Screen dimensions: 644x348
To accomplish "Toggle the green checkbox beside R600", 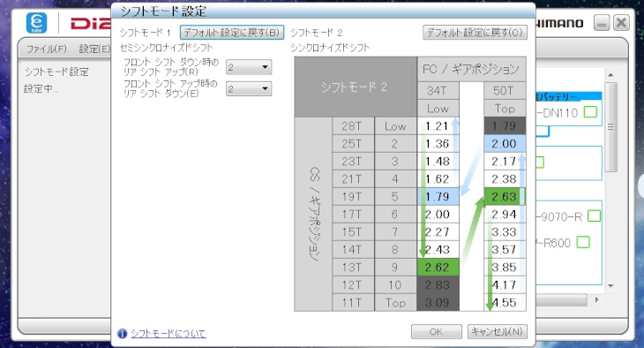I will [x=583, y=242].
